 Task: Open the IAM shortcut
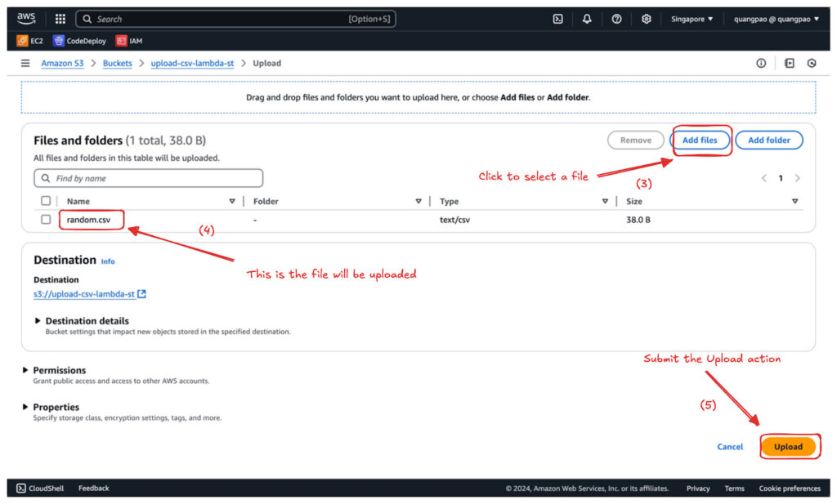[x=129, y=41]
